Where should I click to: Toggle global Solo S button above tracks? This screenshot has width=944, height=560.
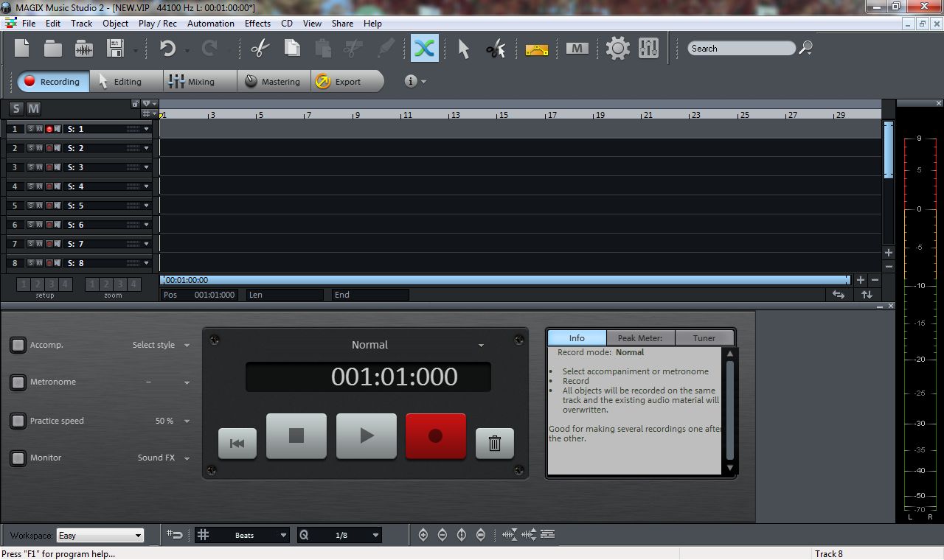(16, 108)
